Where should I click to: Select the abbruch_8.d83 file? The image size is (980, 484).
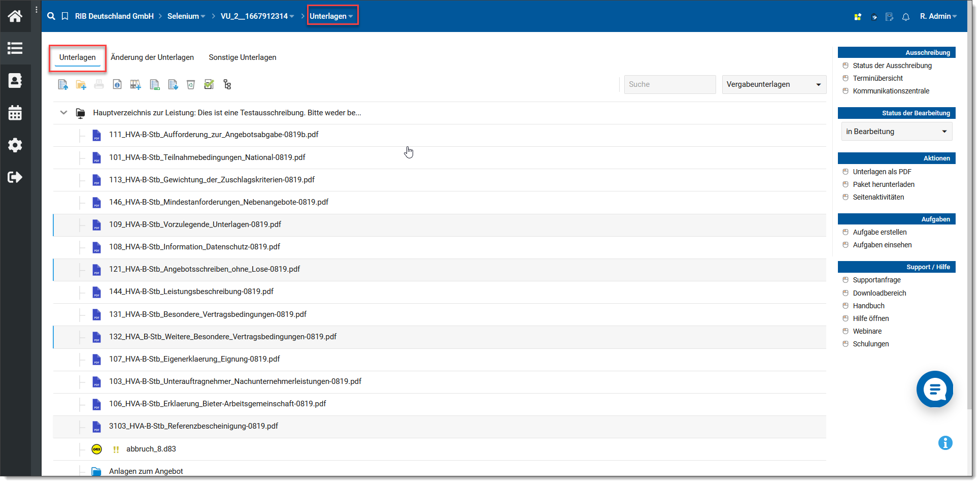[151, 449]
